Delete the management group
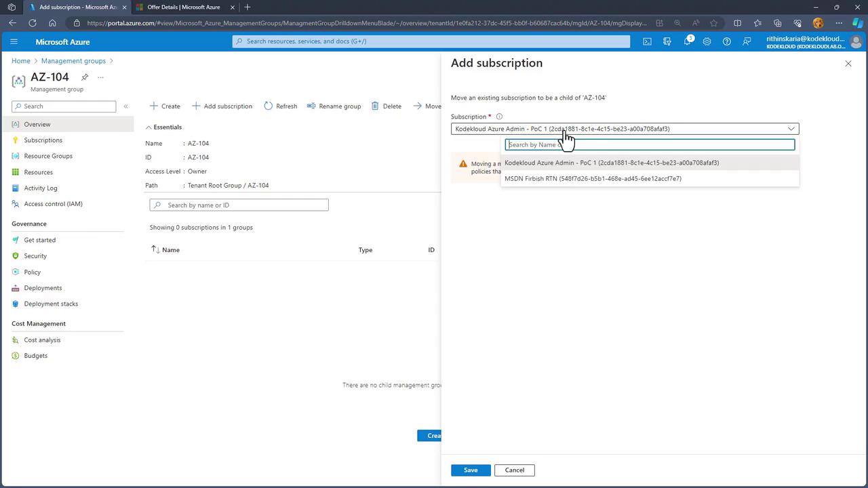The image size is (868, 488). pyautogui.click(x=387, y=106)
